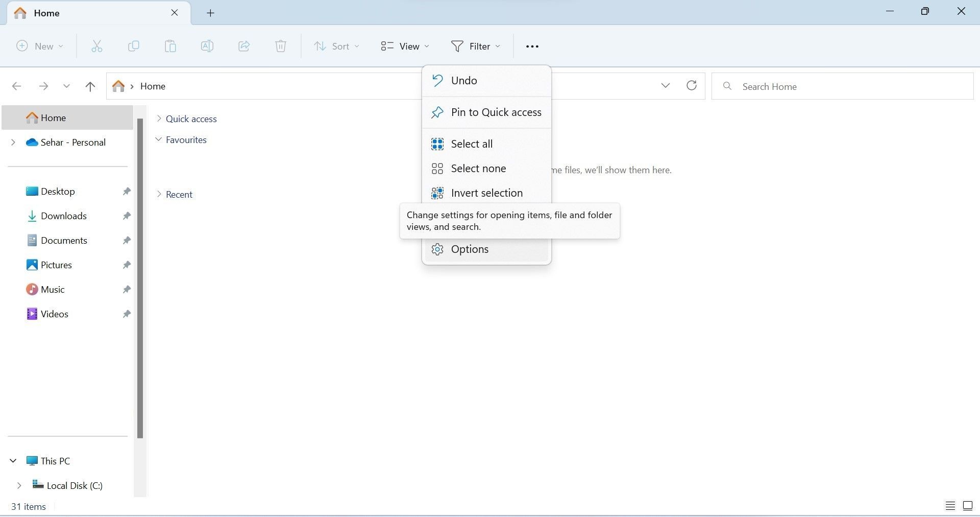Click the Copy icon in toolbar

(x=133, y=46)
